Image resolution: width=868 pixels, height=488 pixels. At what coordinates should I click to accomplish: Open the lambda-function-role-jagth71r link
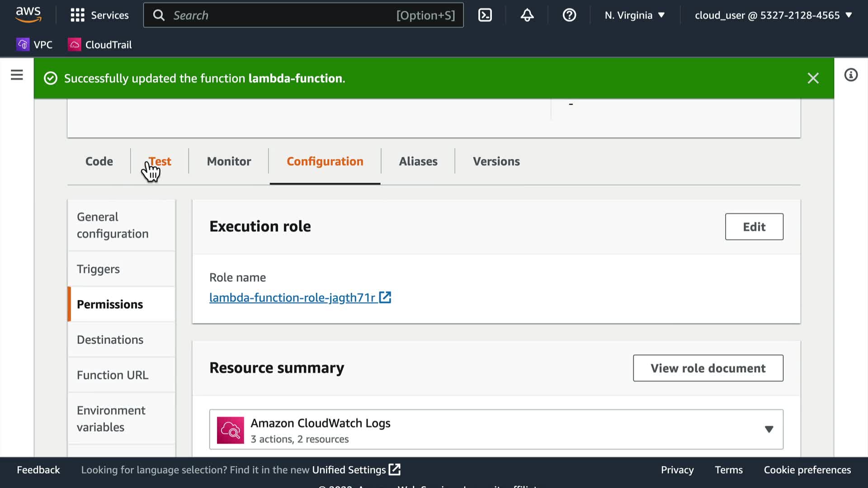coord(292,298)
